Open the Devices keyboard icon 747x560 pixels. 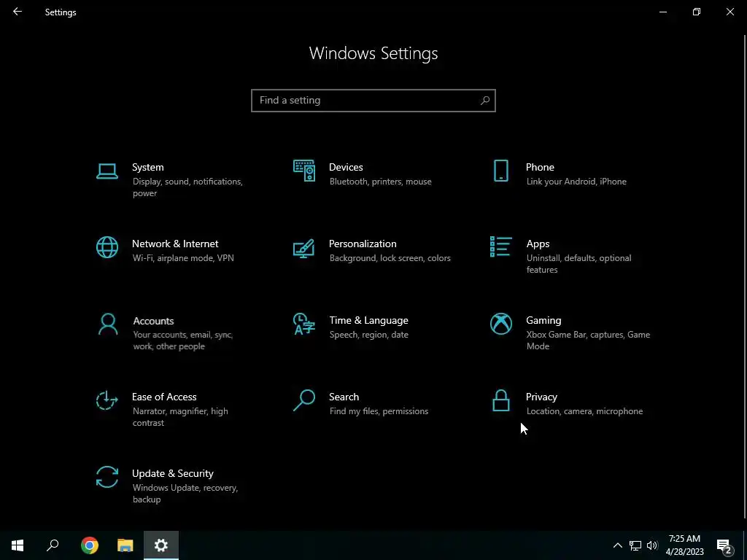(x=304, y=171)
